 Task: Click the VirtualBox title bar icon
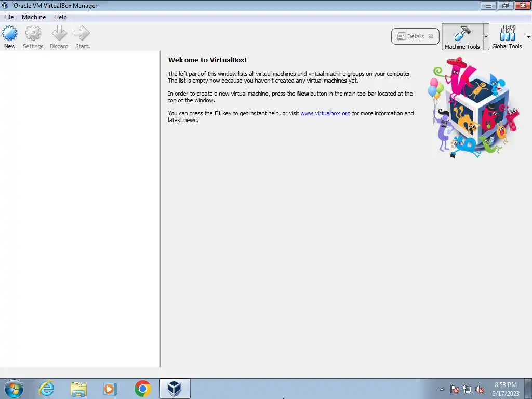pos(5,5)
